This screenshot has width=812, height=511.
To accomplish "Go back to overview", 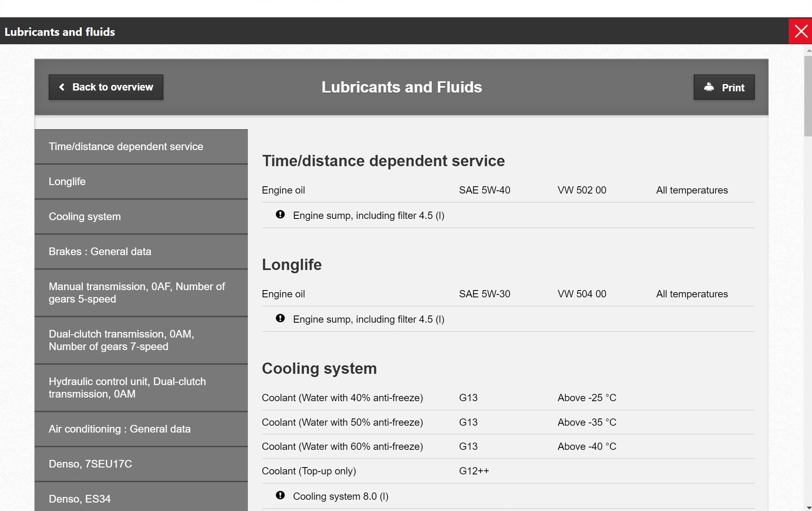I will click(x=106, y=87).
